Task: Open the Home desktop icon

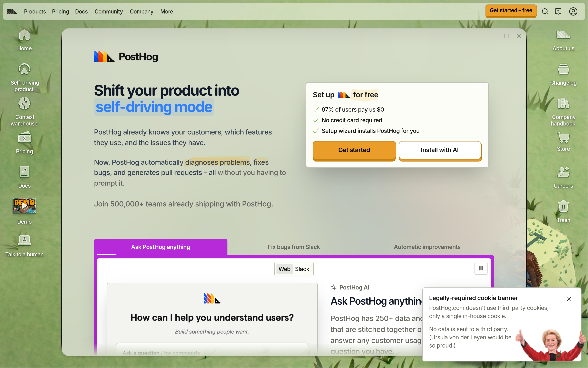Action: 24,40
